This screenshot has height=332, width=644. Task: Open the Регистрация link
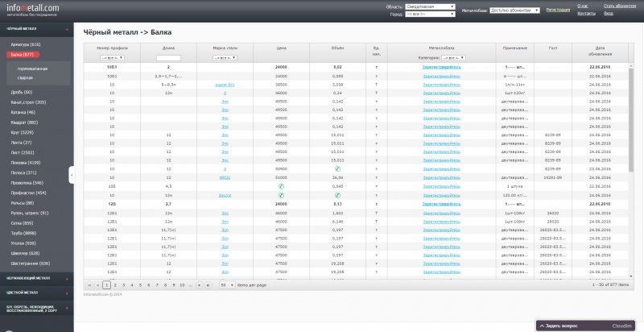click(558, 10)
